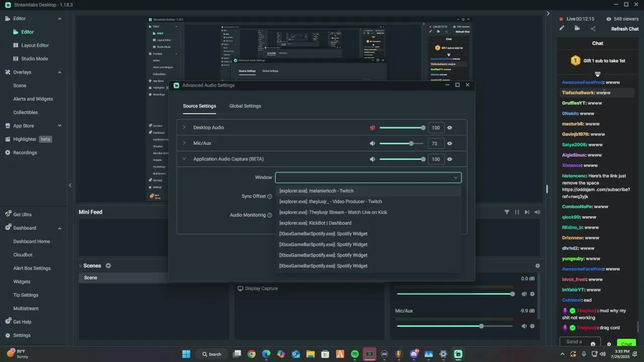
Task: Click the Windows Start button
Action: click(x=186, y=354)
